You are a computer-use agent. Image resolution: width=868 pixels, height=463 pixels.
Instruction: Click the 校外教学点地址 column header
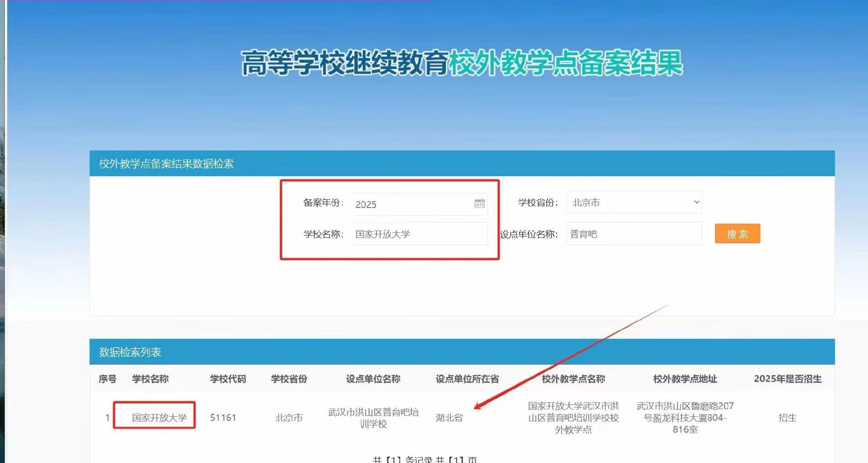685,379
